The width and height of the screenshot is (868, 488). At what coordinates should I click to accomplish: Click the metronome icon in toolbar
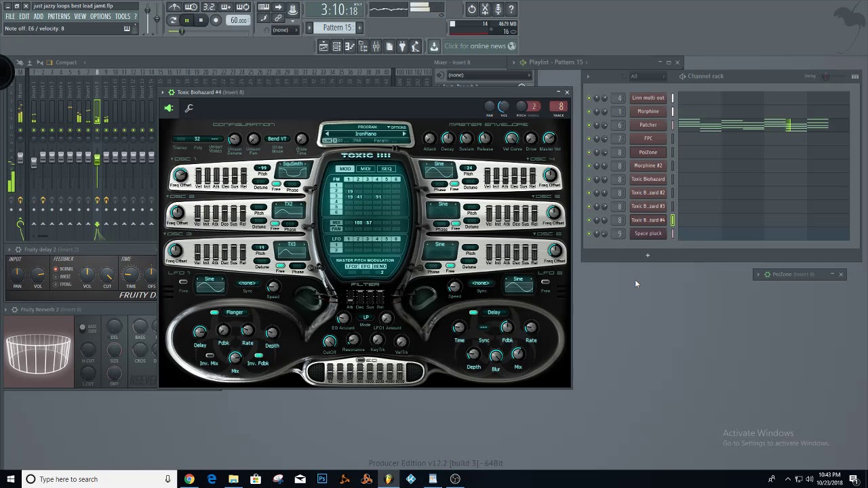pyautogui.click(x=174, y=7)
